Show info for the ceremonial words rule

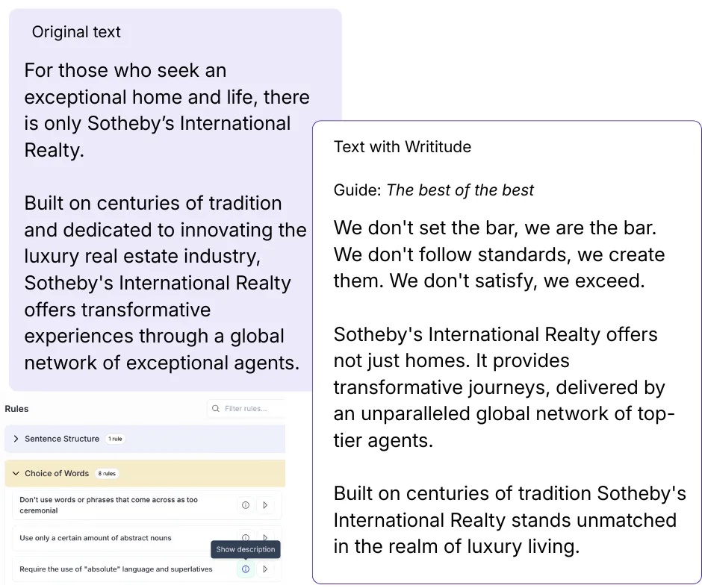click(x=245, y=505)
